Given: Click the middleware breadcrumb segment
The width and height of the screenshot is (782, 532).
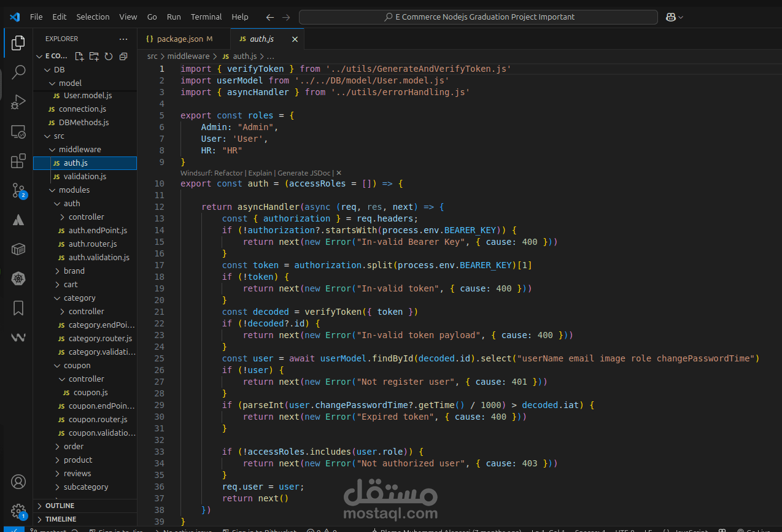Looking at the screenshot, I should 188,56.
